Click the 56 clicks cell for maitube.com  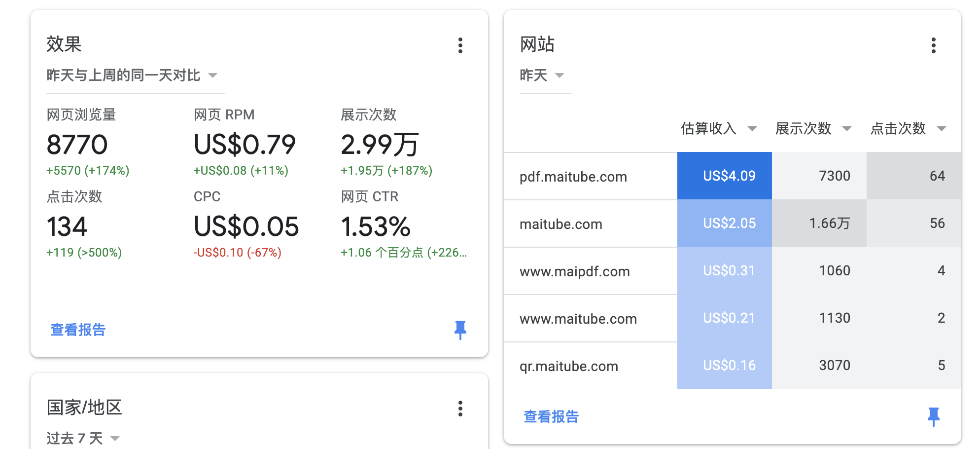pos(914,223)
